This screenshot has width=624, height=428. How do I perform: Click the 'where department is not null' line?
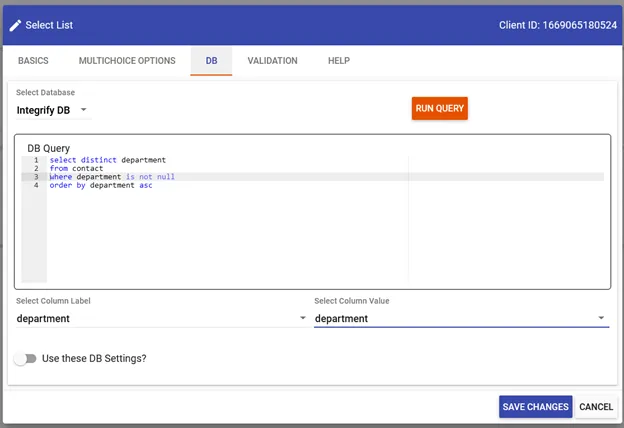pos(112,177)
